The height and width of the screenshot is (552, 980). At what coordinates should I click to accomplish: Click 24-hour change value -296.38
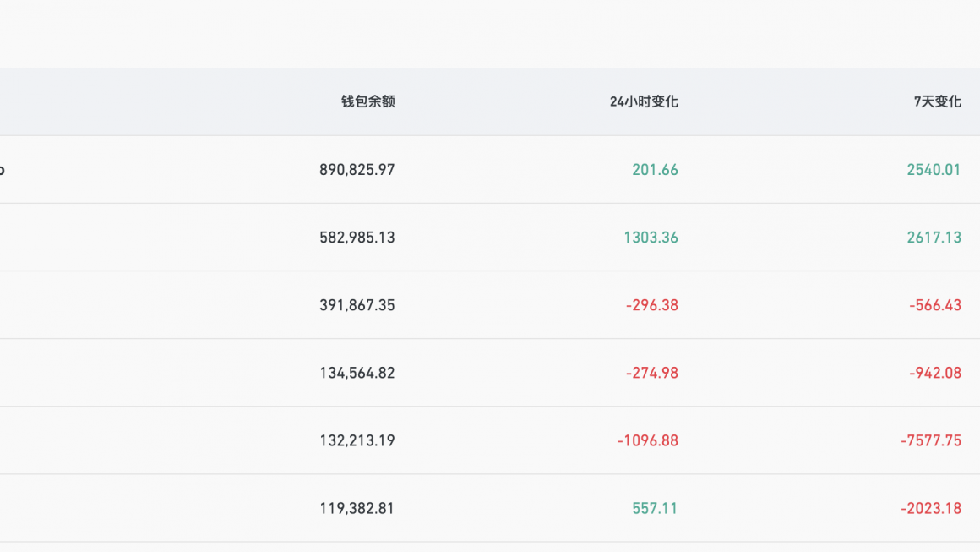pos(652,305)
